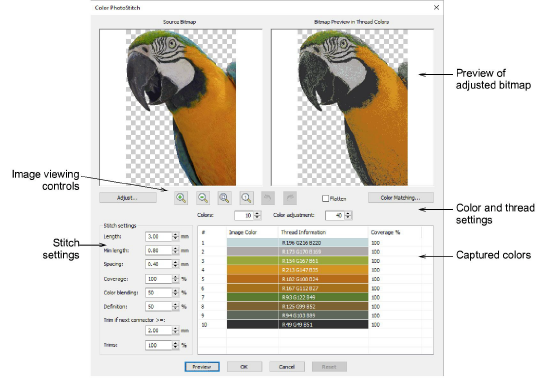Viewport: 547px width, 389px height.
Task: Confirm with the OK button
Action: coord(244,367)
